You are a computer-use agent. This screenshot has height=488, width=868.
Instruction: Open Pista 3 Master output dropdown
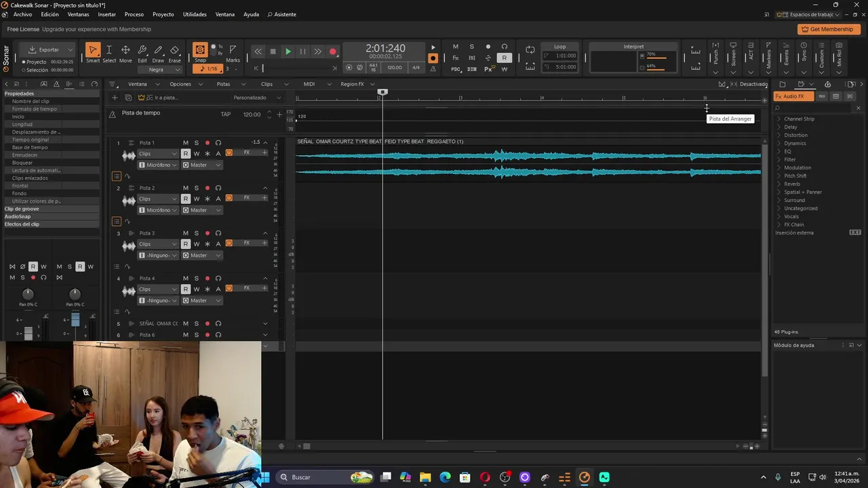click(202, 256)
